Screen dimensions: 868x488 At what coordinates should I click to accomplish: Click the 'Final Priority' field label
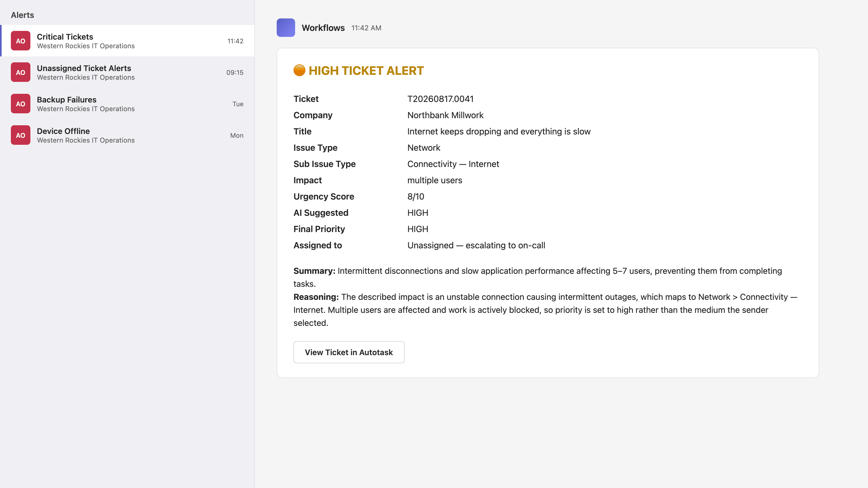[x=319, y=229]
